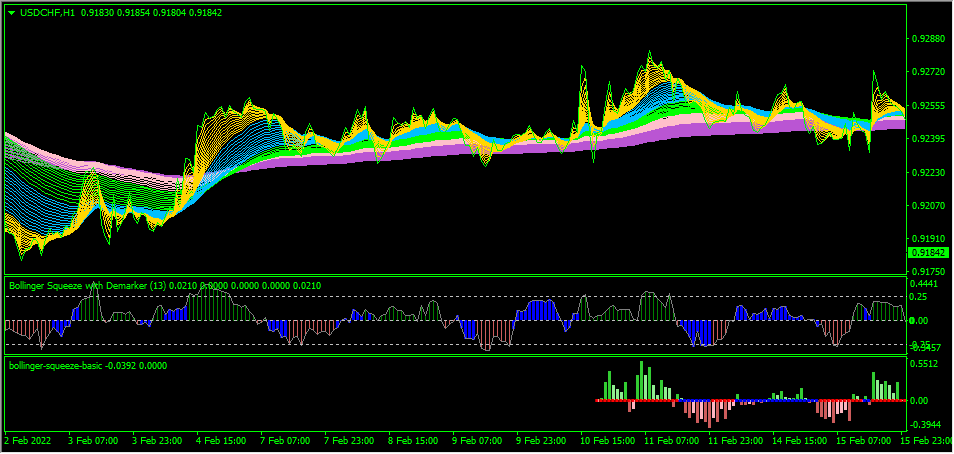Click the 7 Feb 23:00 time label

[x=349, y=440]
